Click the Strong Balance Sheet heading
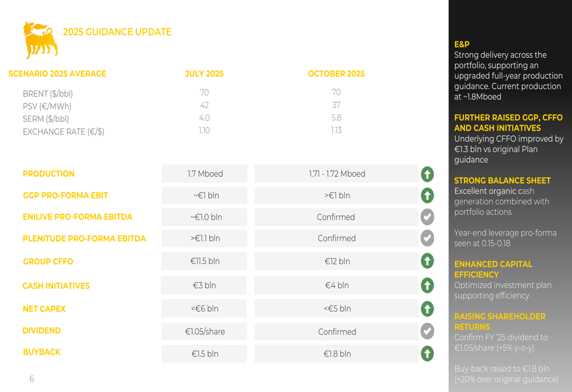The height and width of the screenshot is (392, 572). click(502, 181)
